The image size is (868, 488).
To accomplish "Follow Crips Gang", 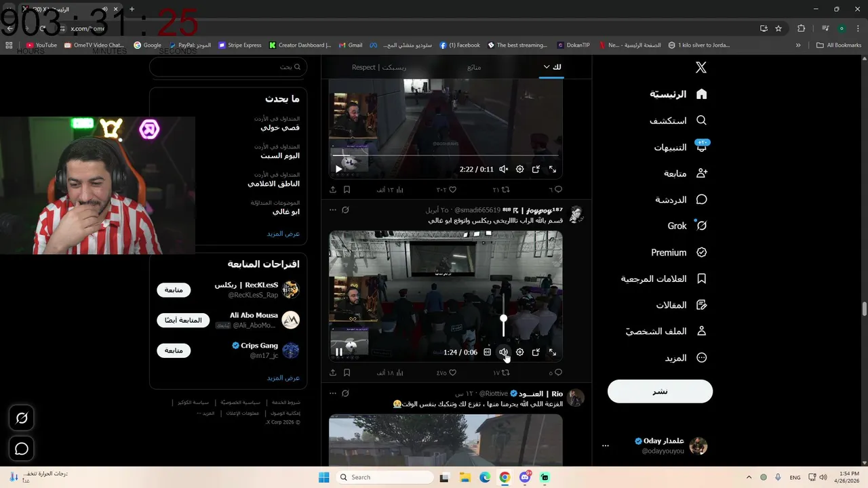I will (174, 350).
